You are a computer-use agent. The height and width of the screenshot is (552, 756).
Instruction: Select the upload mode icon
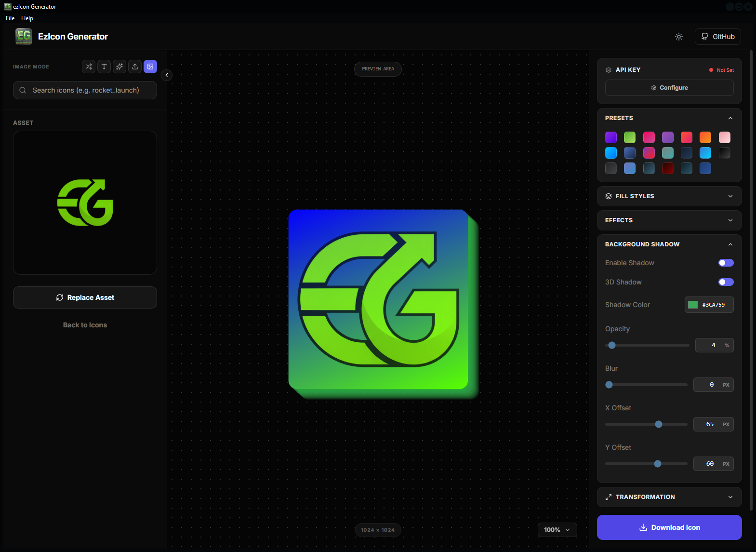(135, 67)
